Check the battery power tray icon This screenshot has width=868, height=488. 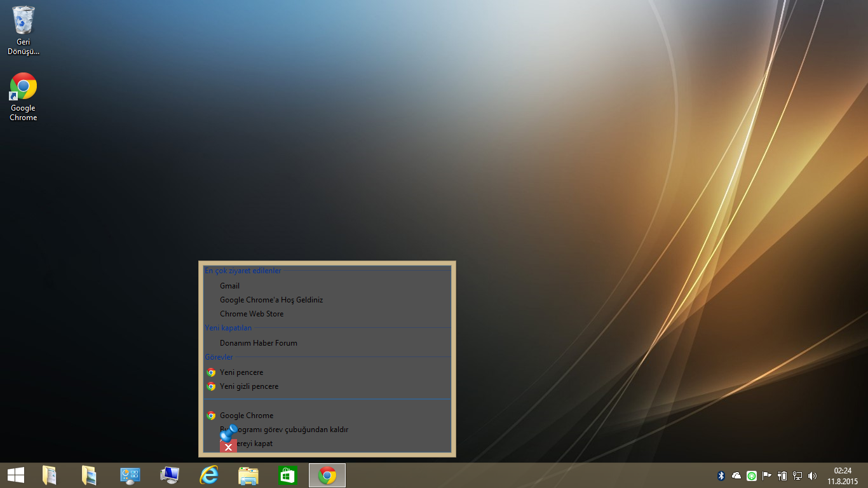[x=782, y=475]
